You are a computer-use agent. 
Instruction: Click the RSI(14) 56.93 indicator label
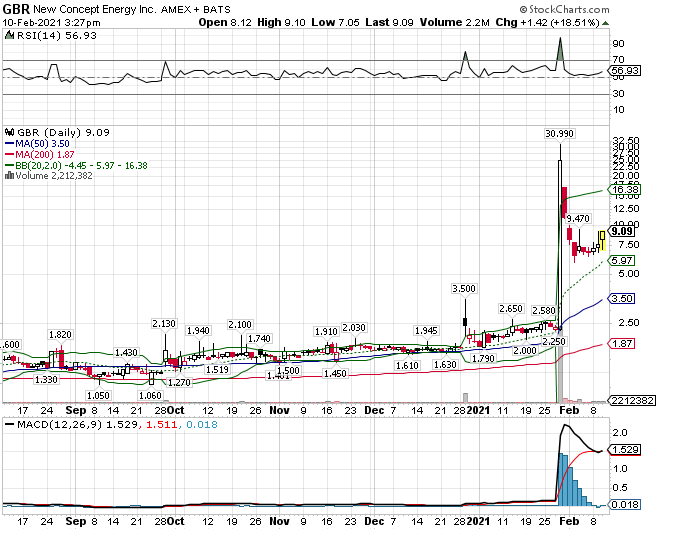pos(57,35)
